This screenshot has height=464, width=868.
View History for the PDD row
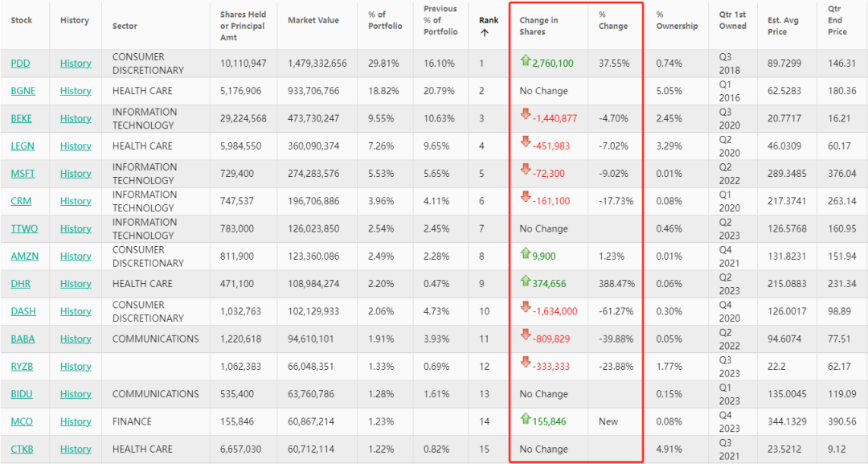pos(76,63)
